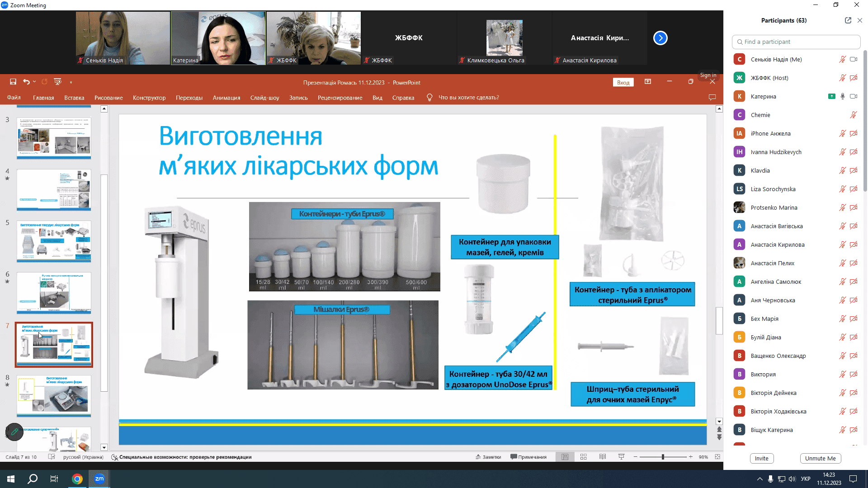Click the green annotation pencil icon
The height and width of the screenshot is (488, 868).
tap(14, 432)
